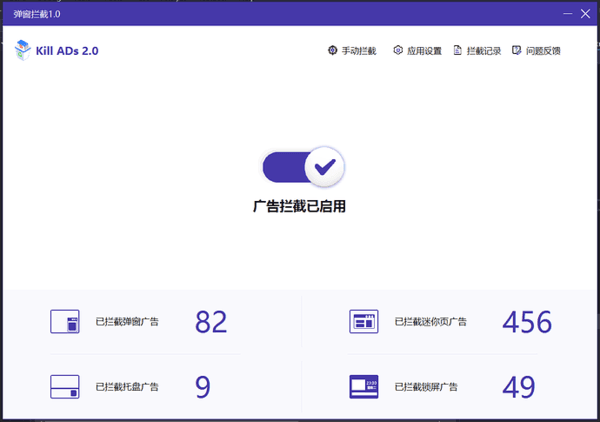This screenshot has height=422, width=600.
Task: Click the hexagon gear icon for 应用设置
Action: pos(398,51)
